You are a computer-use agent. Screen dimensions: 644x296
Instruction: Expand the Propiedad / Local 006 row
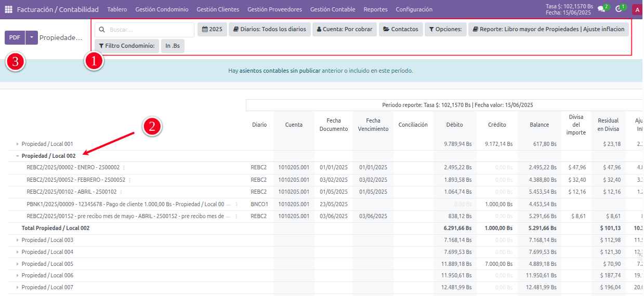[x=17, y=275]
